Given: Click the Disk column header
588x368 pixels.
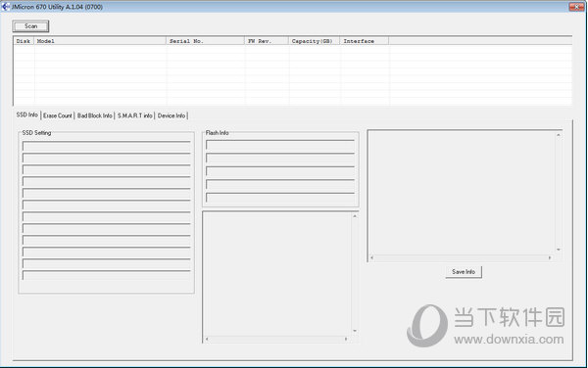Looking at the screenshot, I should point(24,41).
